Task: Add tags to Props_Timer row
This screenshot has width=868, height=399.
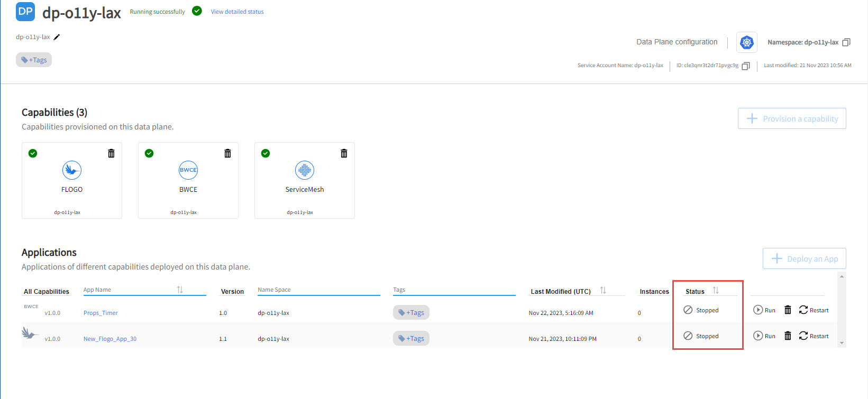Action: click(x=411, y=312)
